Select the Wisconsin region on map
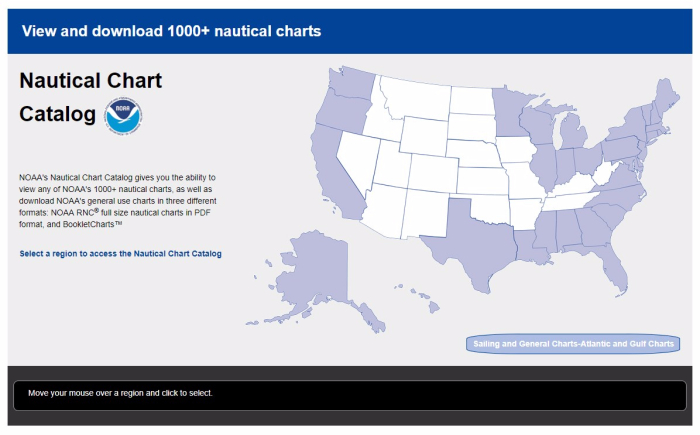Screen dimensions: 700x435 click(537, 125)
